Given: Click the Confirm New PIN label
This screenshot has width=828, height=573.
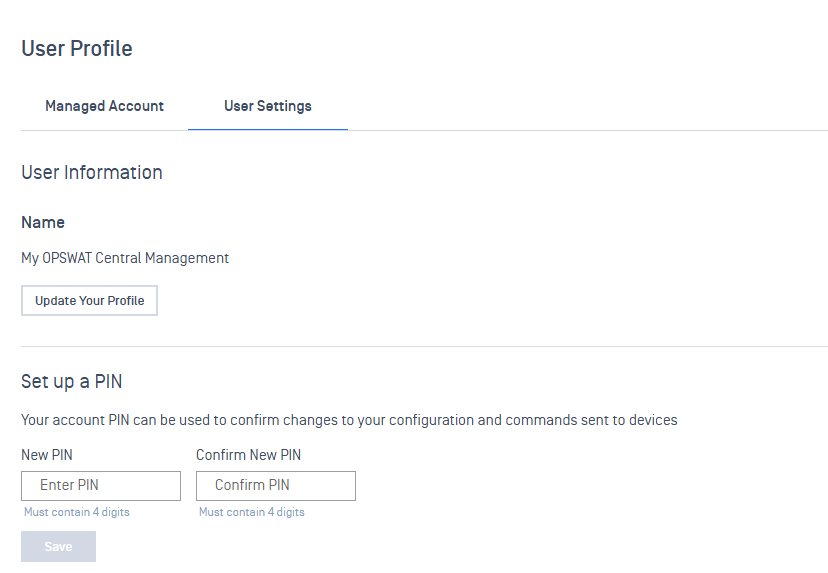Looking at the screenshot, I should pos(249,455).
